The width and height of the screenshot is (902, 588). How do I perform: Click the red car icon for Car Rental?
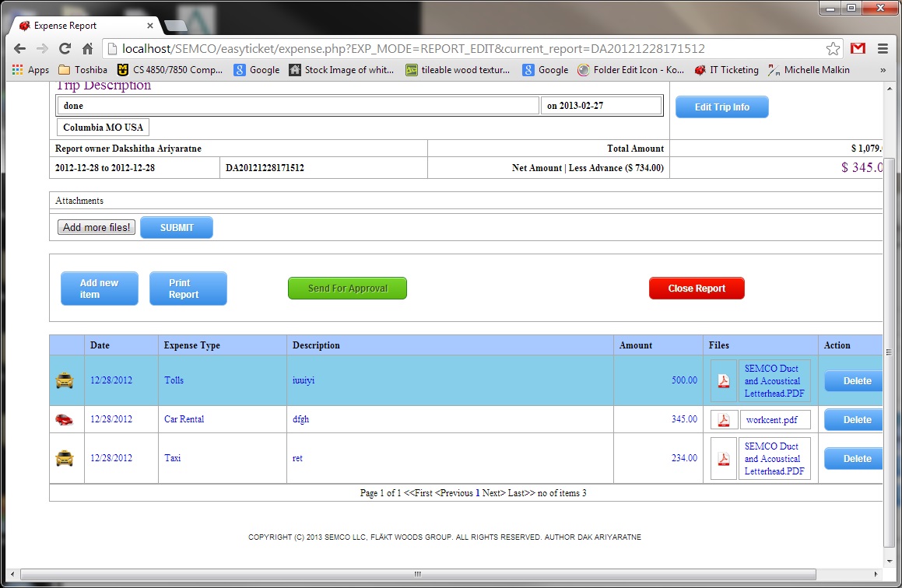click(65, 419)
